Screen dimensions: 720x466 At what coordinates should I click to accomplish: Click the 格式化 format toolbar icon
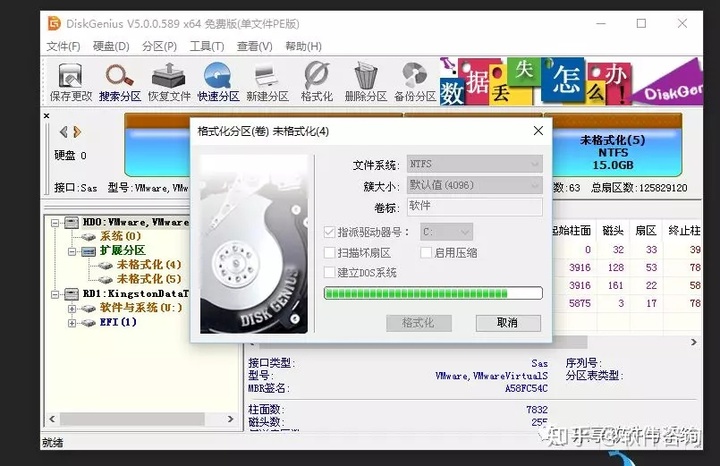[316, 82]
